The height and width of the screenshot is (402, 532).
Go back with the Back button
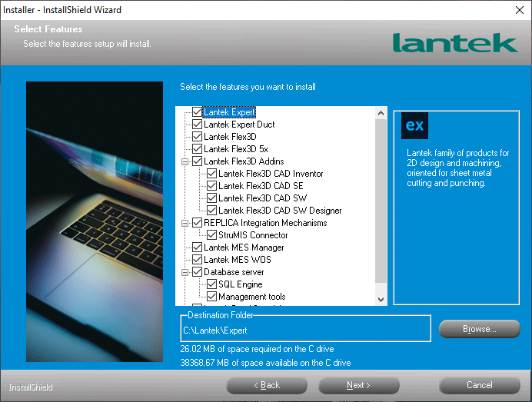(267, 385)
